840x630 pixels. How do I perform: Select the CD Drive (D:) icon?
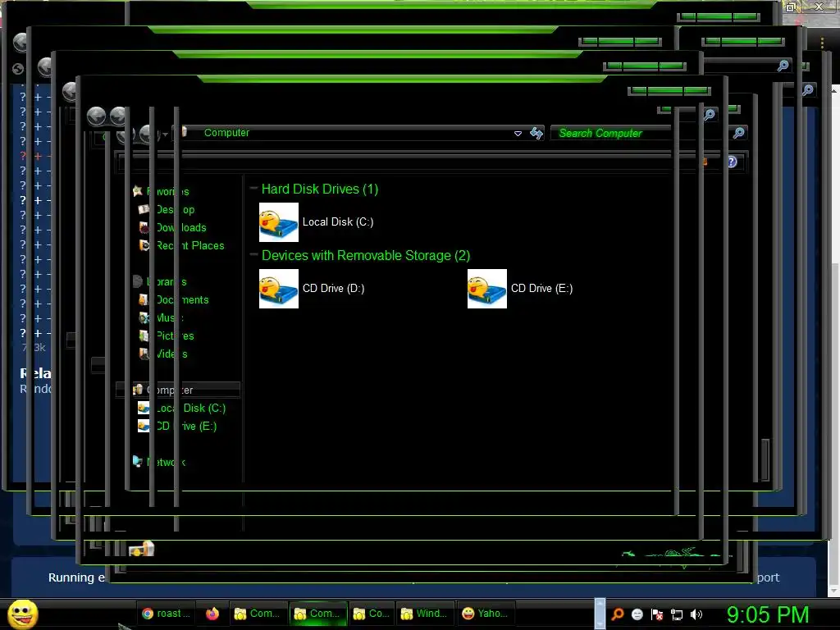click(x=279, y=288)
